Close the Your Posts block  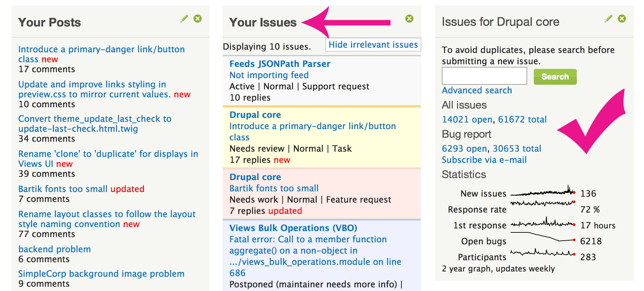pos(198,19)
